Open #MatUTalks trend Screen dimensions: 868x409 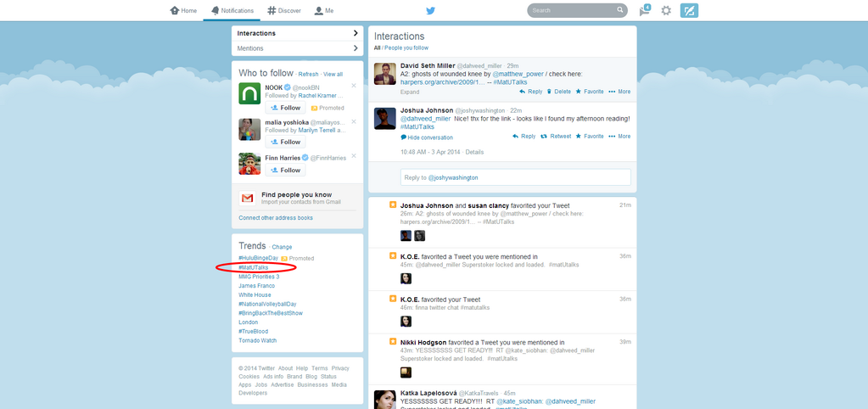253,268
